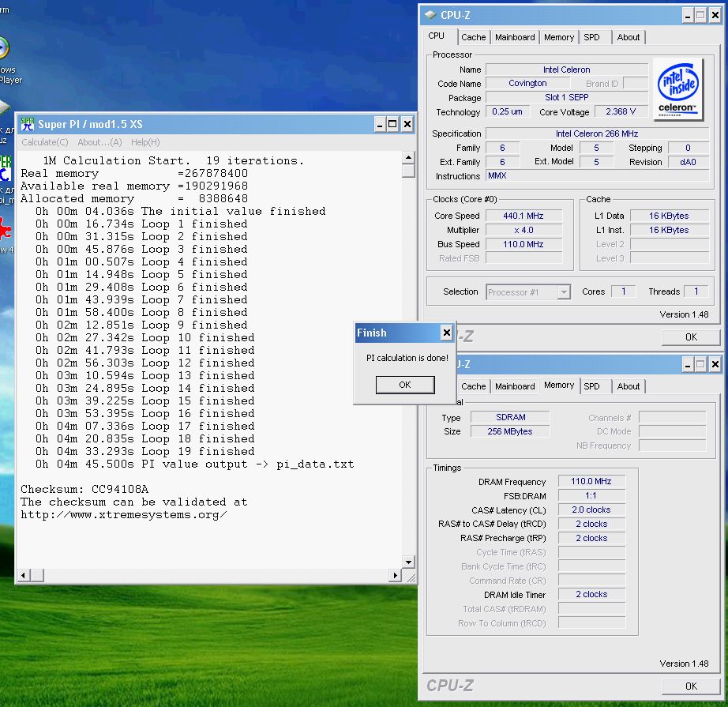Click the Code Name value 'Covington'
Image resolution: width=728 pixels, height=707 pixels.
[x=528, y=84]
